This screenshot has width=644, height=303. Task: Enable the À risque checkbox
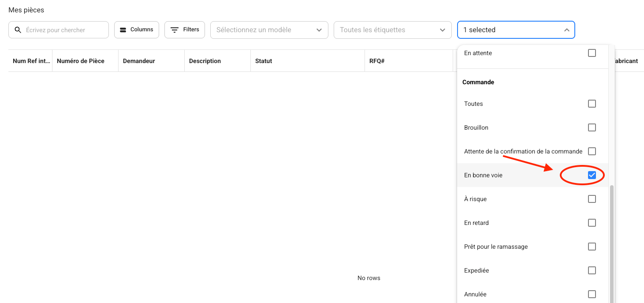pos(592,199)
